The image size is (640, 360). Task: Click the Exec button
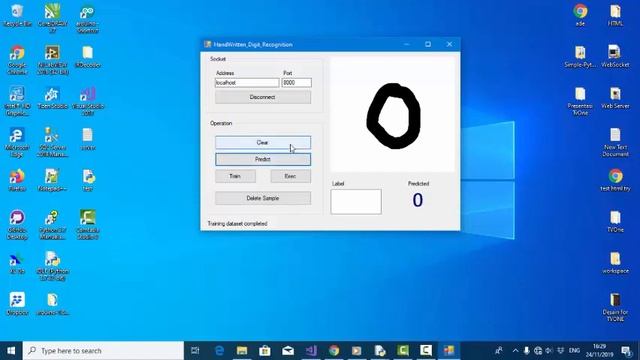(x=291, y=176)
